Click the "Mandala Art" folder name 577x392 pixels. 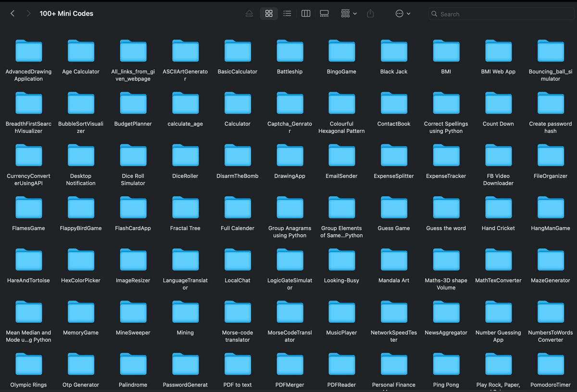tap(394, 281)
